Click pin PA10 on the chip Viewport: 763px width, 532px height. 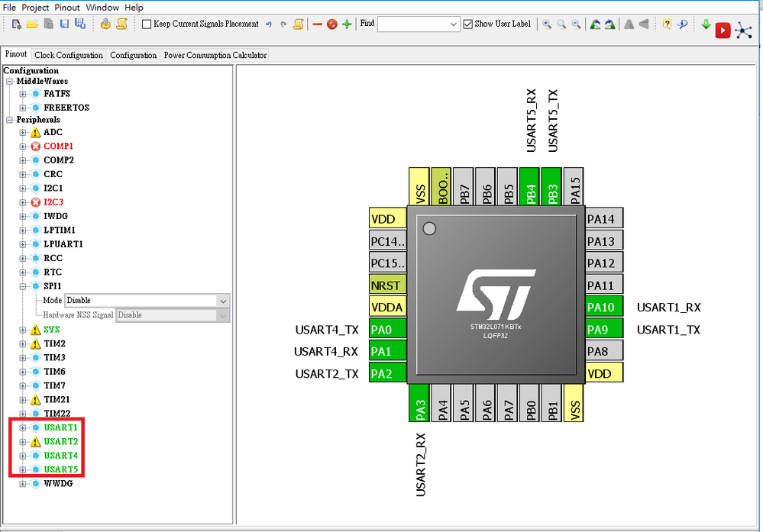click(604, 308)
